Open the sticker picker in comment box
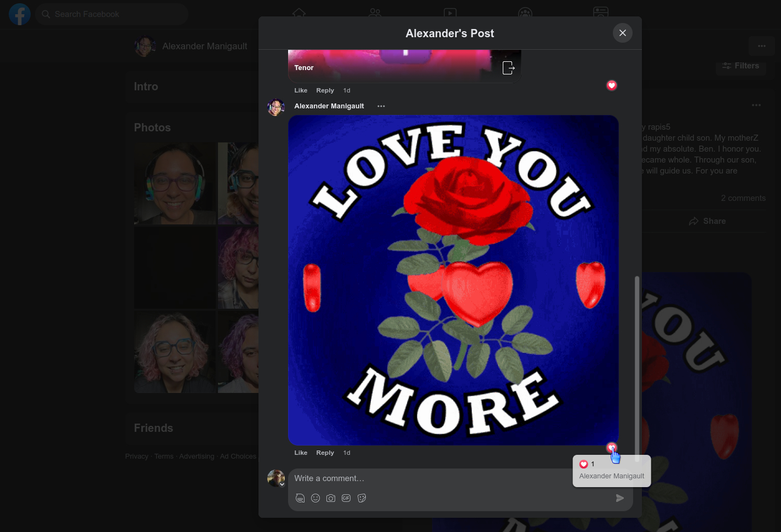This screenshot has width=781, height=532. pyautogui.click(x=361, y=498)
